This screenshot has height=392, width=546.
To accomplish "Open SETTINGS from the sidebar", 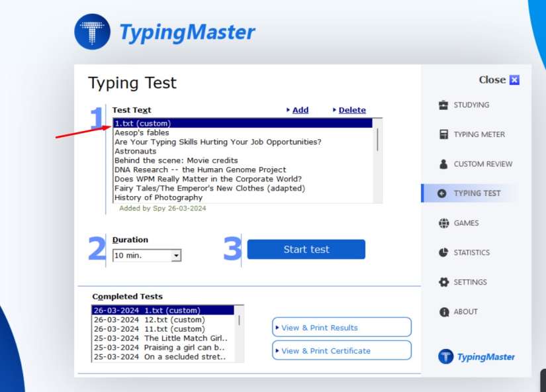I will coord(470,282).
